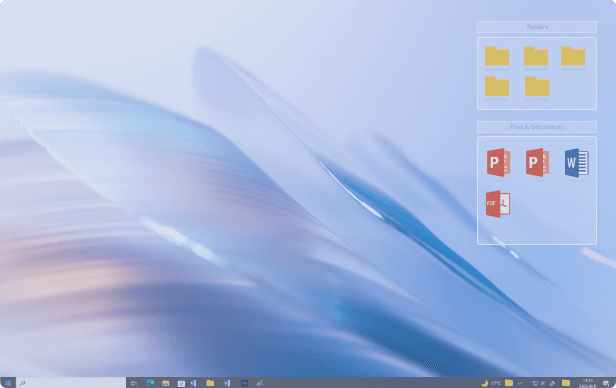The image size is (616, 388).
Task: Open the weather widget showing 17°C
Action: pos(491,383)
